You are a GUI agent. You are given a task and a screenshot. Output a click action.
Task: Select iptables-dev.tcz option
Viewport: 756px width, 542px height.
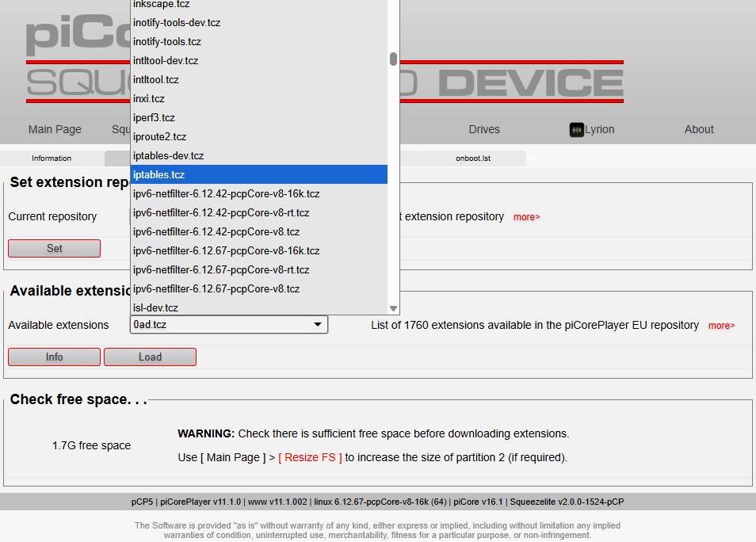(x=259, y=156)
